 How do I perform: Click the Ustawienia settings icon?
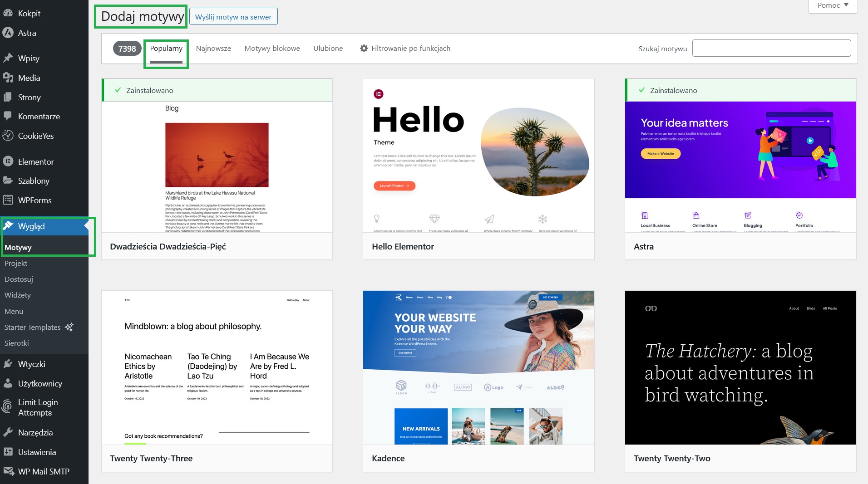click(x=8, y=452)
